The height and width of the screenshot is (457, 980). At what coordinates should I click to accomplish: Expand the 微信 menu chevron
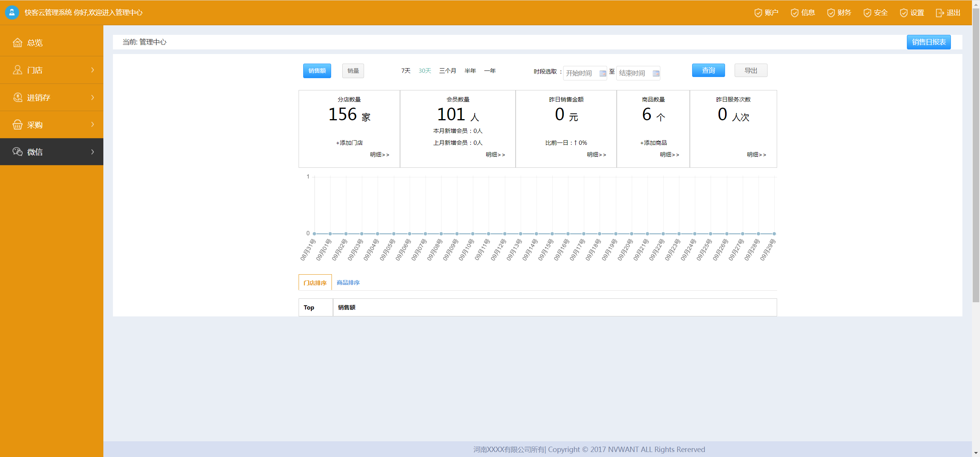point(93,152)
